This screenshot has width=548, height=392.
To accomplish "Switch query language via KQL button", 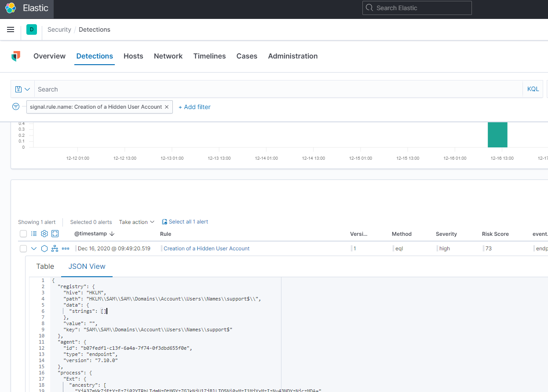I will (533, 89).
